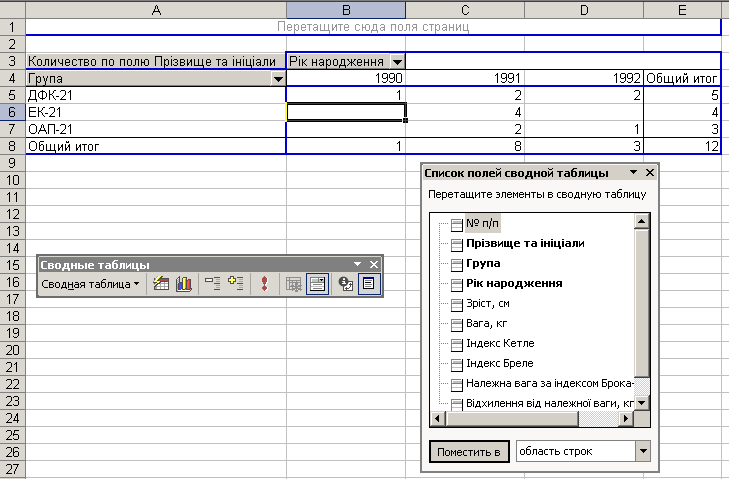
Task: Click the field list scroll down arrow
Action: (x=642, y=403)
